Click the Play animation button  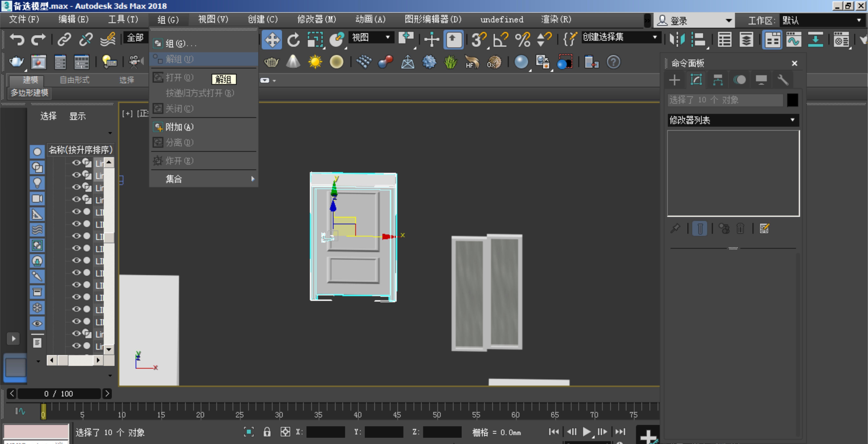click(586, 432)
